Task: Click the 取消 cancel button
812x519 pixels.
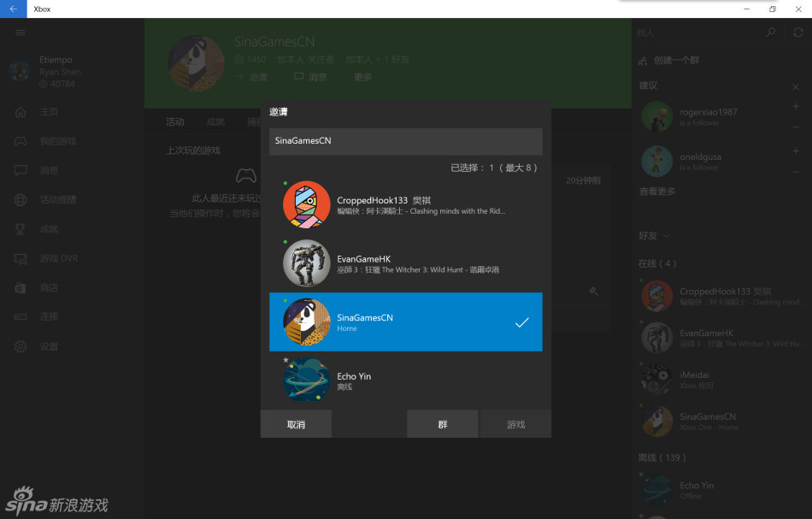Action: (296, 424)
